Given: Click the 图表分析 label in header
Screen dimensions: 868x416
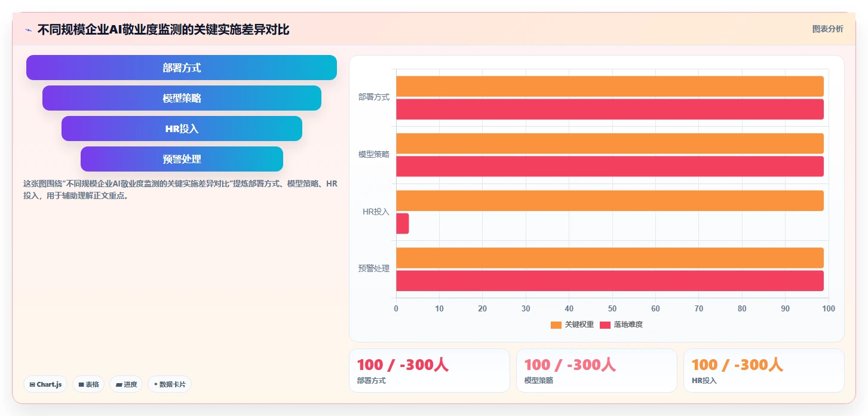Looking at the screenshot, I should tap(827, 29).
